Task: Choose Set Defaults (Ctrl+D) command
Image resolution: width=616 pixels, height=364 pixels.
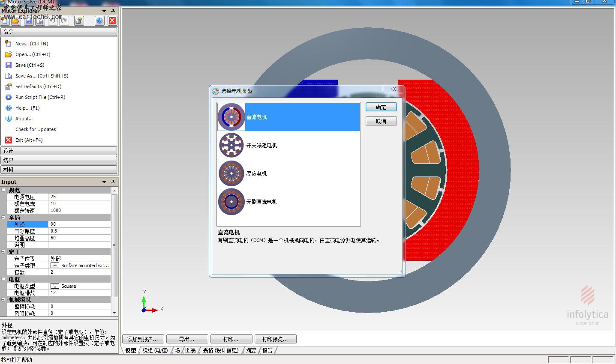Action: [38, 87]
